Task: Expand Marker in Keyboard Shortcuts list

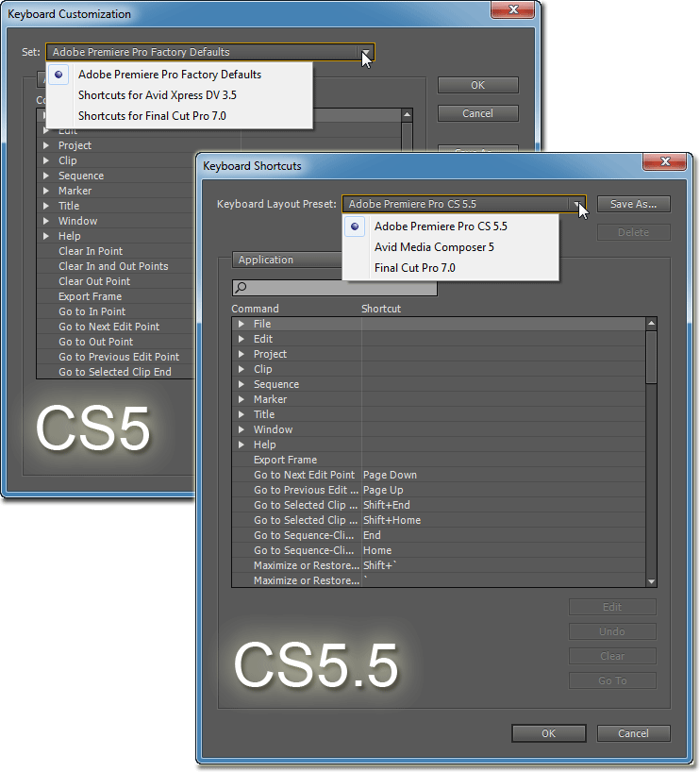Action: (242, 399)
